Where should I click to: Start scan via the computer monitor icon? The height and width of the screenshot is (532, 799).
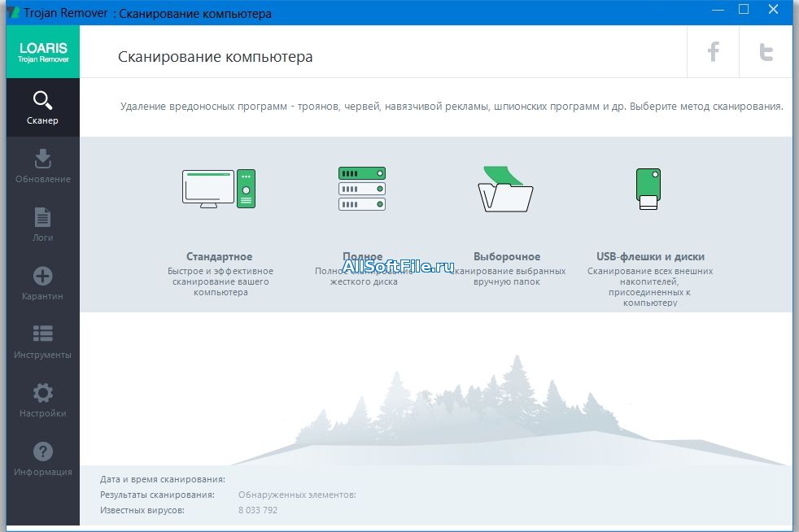point(219,189)
